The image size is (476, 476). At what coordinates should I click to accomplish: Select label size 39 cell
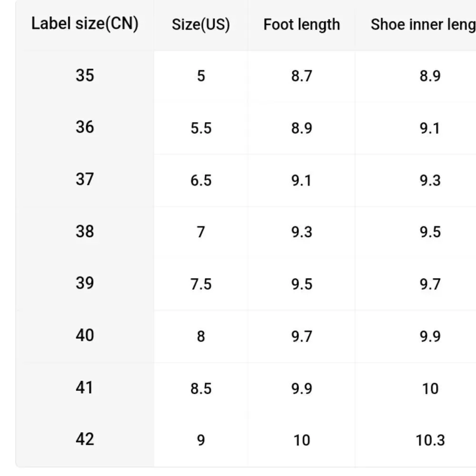click(x=85, y=283)
